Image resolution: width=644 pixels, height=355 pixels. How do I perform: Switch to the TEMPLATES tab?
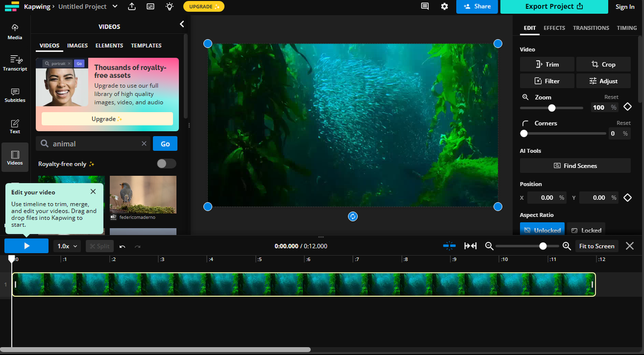point(146,46)
